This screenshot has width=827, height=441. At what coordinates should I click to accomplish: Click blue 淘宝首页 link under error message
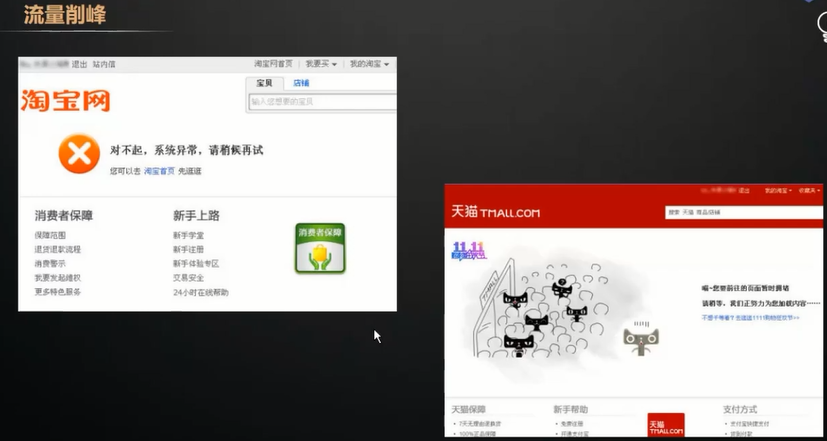click(x=159, y=171)
